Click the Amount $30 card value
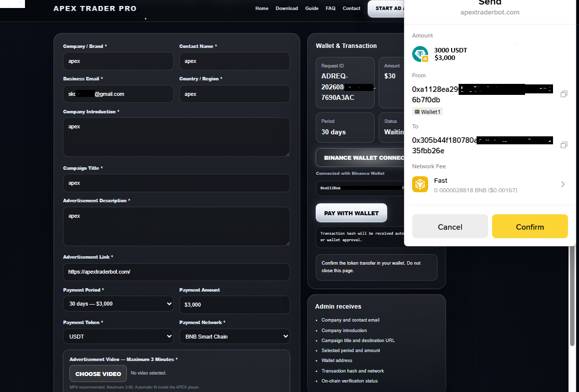Image resolution: width=579 pixels, height=392 pixels. [x=390, y=76]
